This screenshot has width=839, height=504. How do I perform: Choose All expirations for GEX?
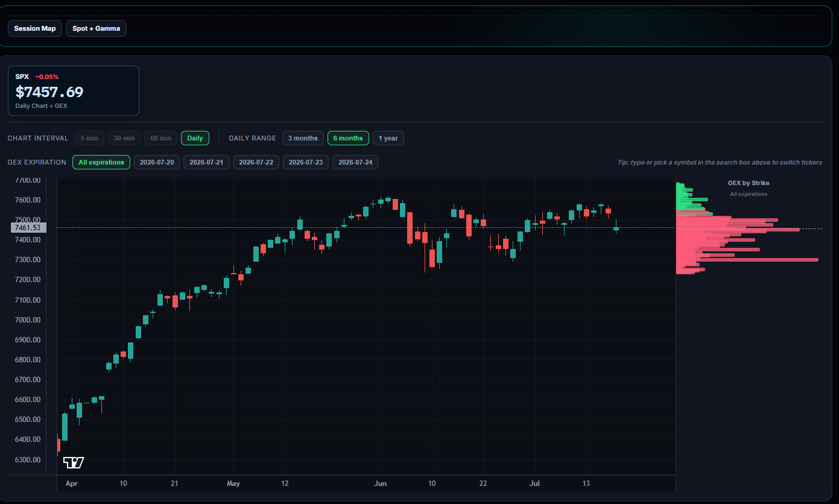click(101, 162)
